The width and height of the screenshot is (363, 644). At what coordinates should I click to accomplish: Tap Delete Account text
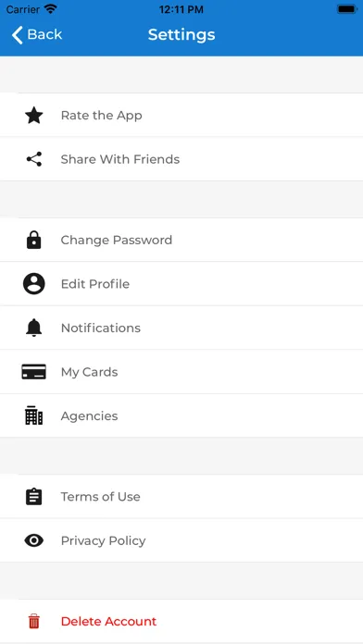tap(108, 622)
